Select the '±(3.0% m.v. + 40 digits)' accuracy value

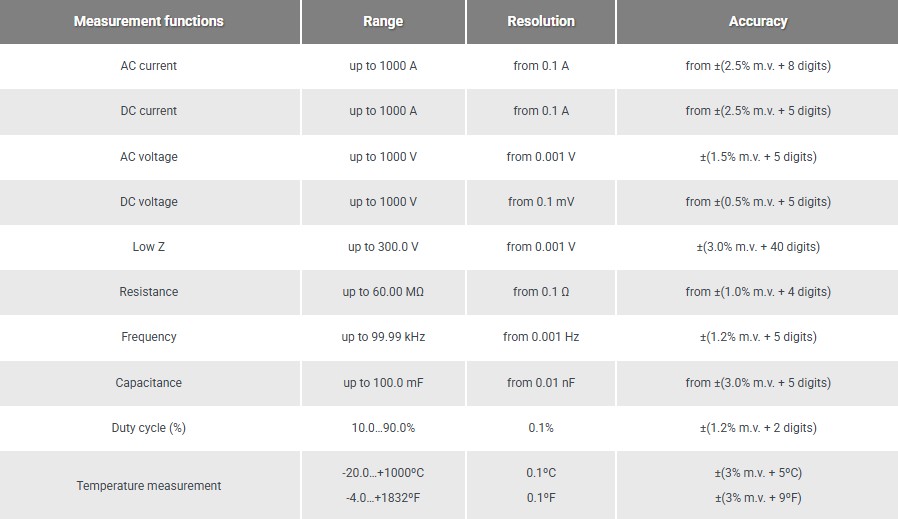click(757, 247)
